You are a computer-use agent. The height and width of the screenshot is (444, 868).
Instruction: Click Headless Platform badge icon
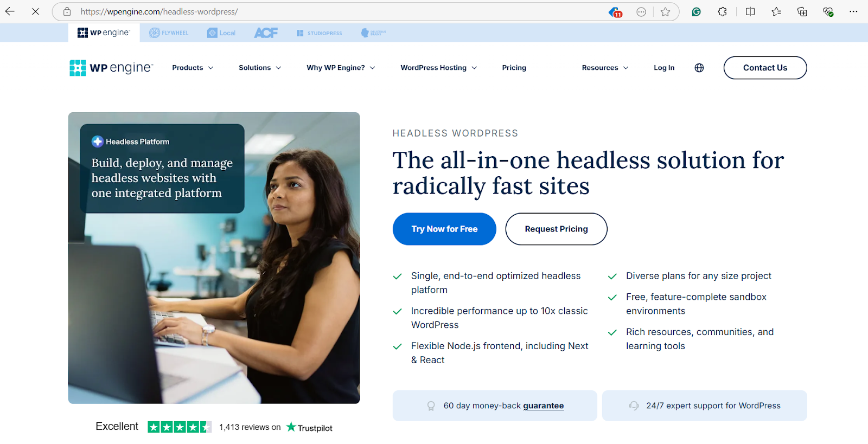[97, 141]
